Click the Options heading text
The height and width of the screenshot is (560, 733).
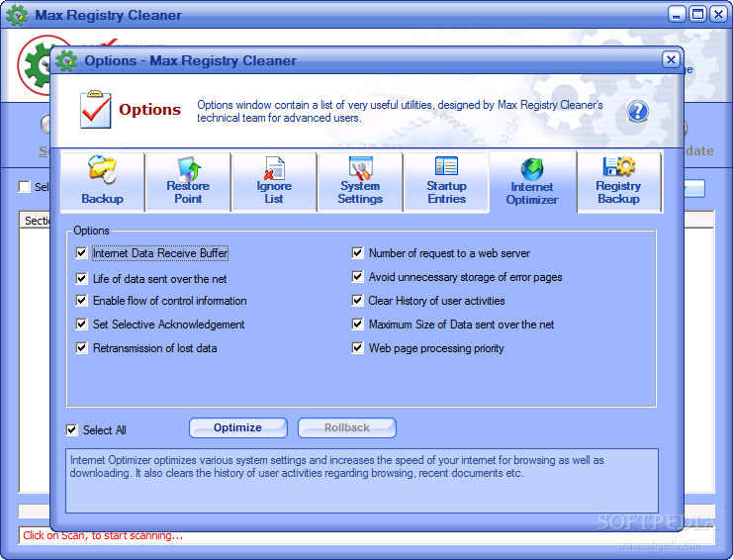149,110
